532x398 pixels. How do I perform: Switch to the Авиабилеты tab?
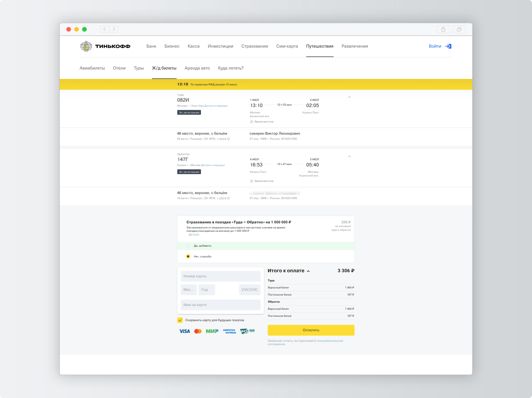click(92, 68)
